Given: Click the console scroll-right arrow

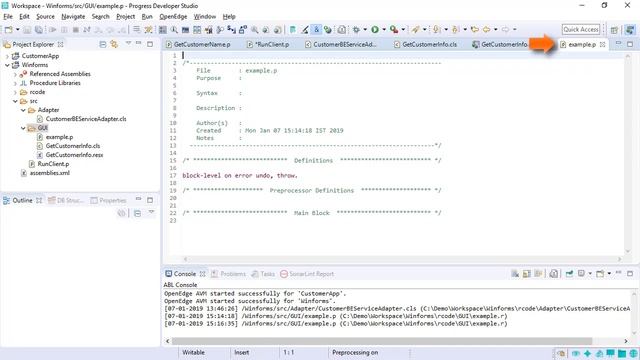Looking at the screenshot, I should (x=626, y=341).
